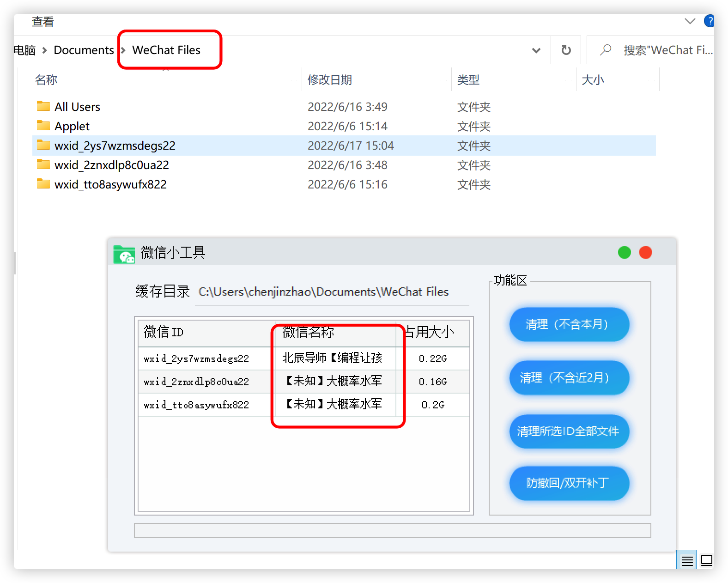This screenshot has width=728, height=583.
Task: Click the search magnifier icon
Action: click(606, 49)
